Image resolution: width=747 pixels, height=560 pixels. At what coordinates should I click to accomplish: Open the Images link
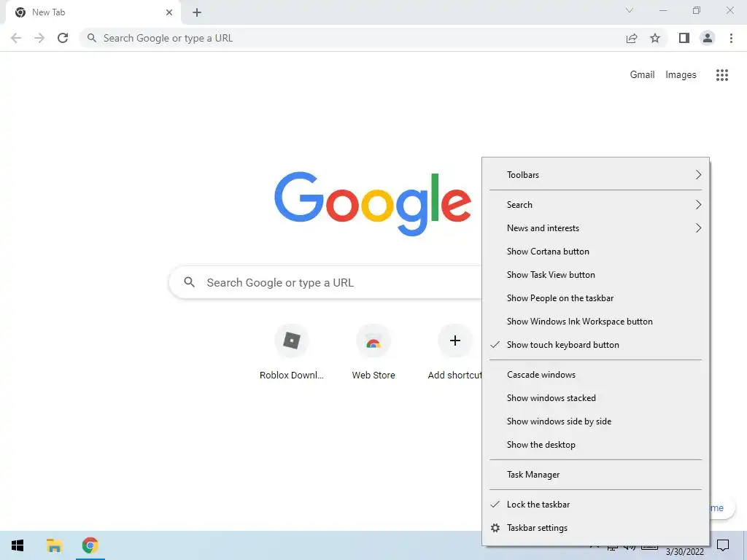coord(681,75)
